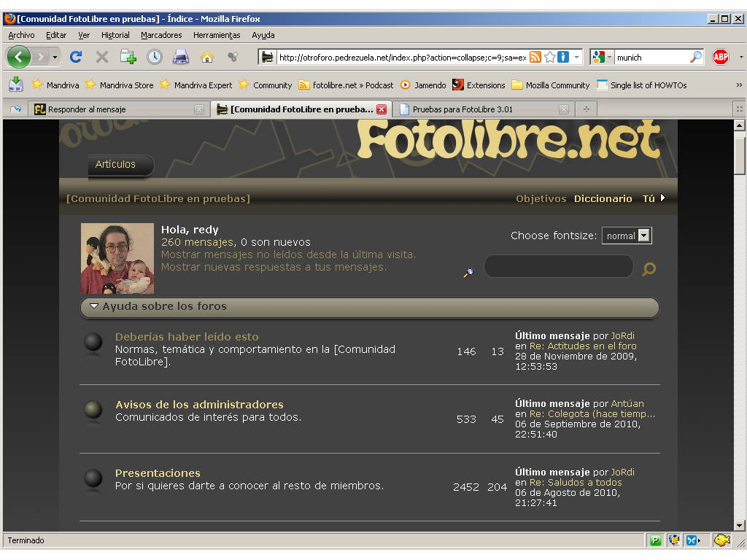
Task: Click the forum search text field
Action: coord(558,266)
